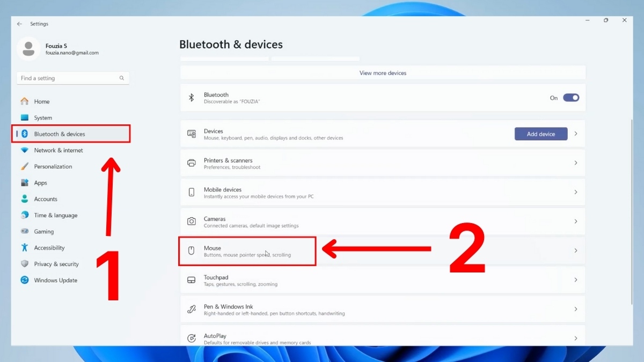Viewport: 644px width, 362px height.
Task: Click the Touchpad icon
Action: pos(192,280)
